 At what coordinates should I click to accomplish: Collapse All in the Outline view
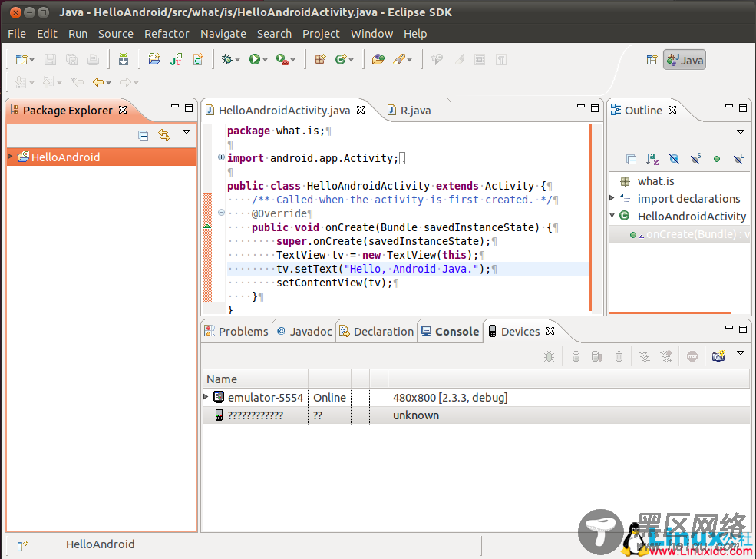tap(631, 159)
